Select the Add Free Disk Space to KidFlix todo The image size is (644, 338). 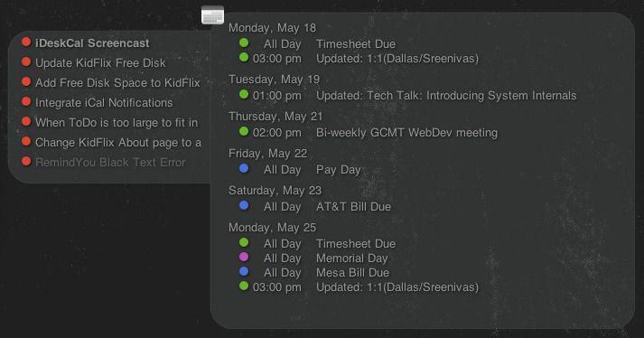coord(117,82)
